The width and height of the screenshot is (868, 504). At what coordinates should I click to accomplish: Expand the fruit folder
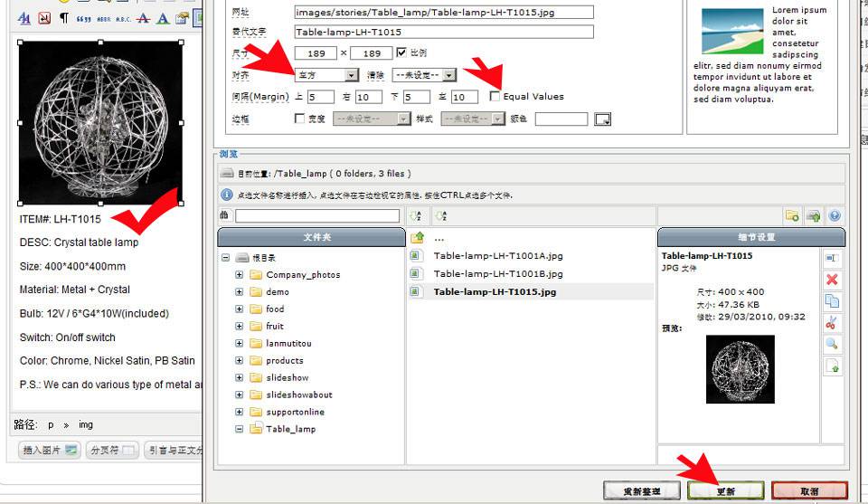[239, 327]
